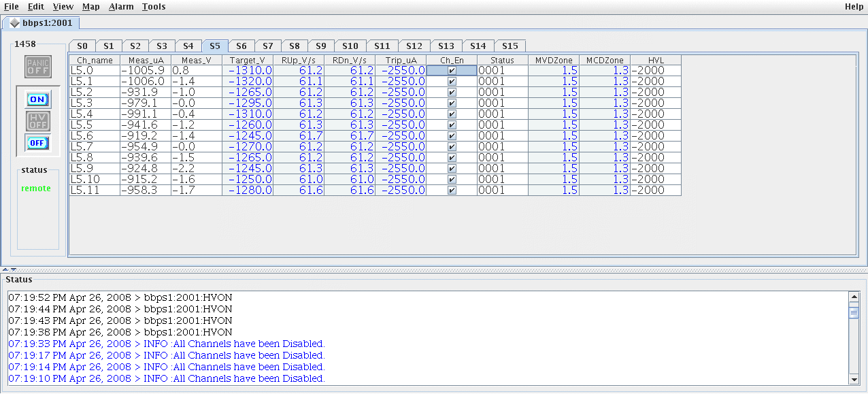The image size is (868, 394).
Task: Click the Meas_uA column header
Action: [146, 61]
